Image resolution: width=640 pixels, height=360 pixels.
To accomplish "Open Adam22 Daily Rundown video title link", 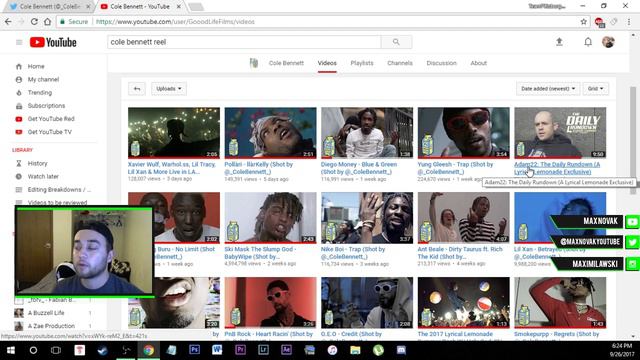I will (x=557, y=168).
